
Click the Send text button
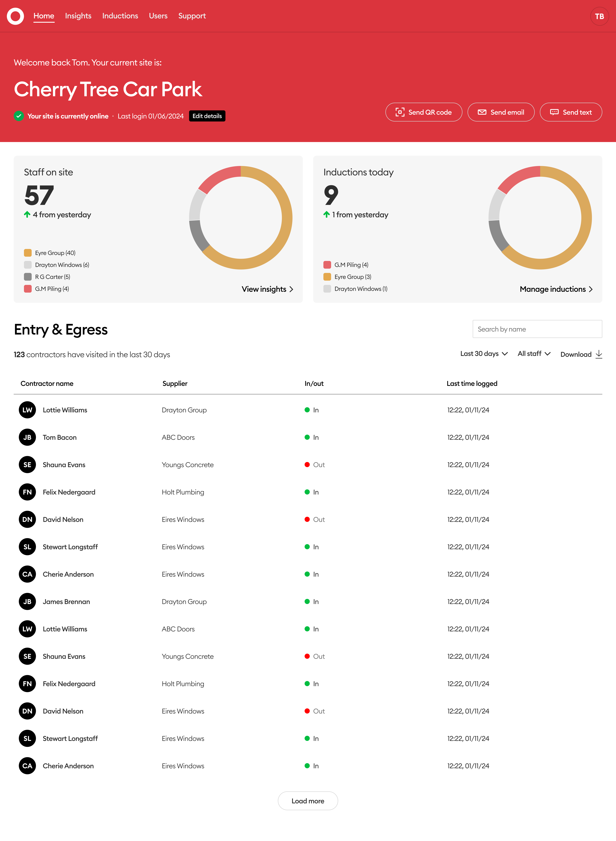571,112
